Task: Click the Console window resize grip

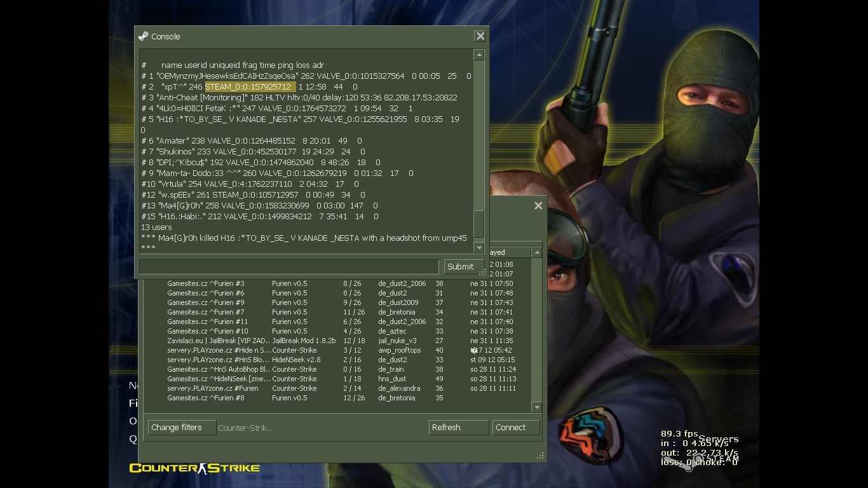Action: 483,273
